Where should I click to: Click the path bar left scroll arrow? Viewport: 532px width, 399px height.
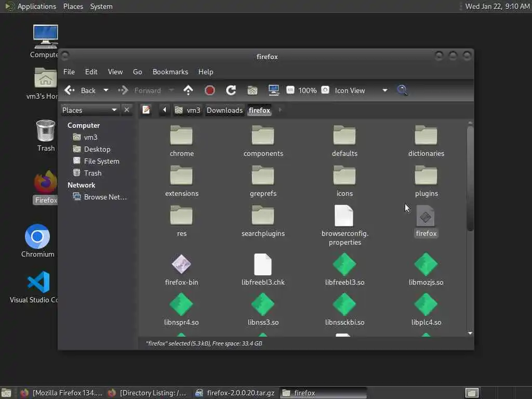coord(165,110)
